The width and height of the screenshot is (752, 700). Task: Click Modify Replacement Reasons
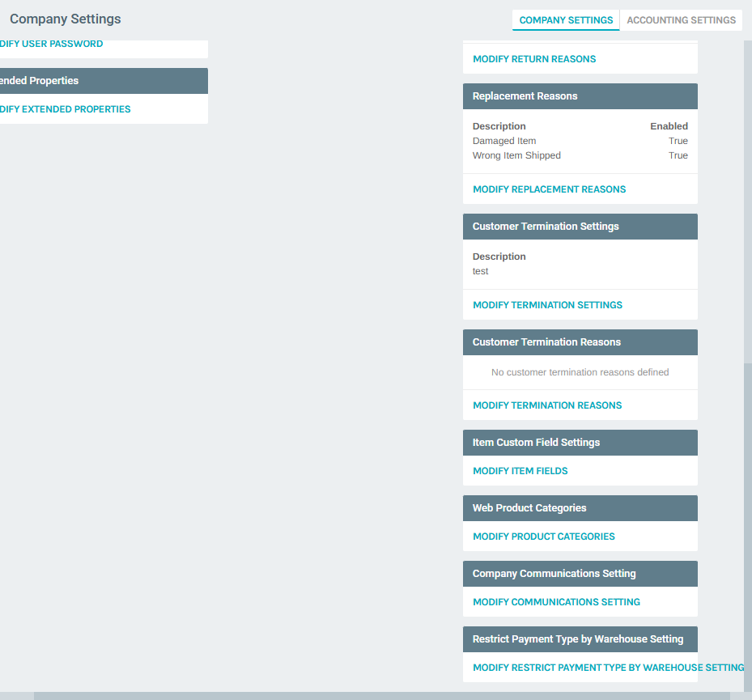549,189
